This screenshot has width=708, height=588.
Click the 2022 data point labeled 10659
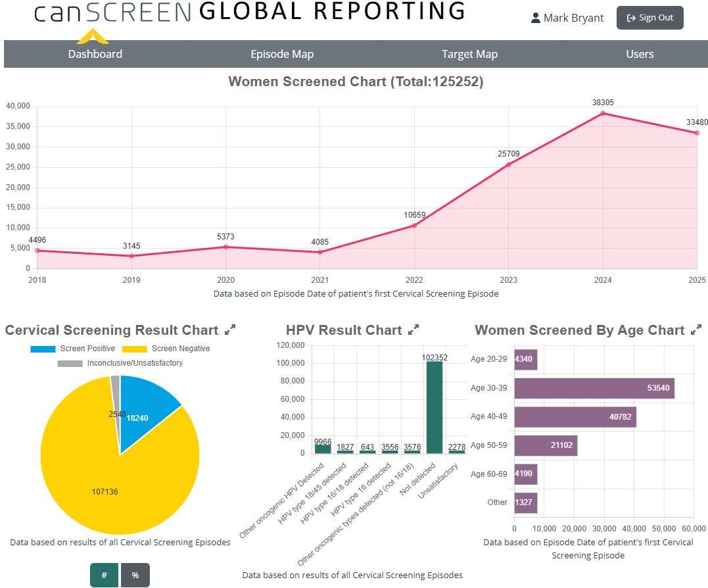(414, 226)
